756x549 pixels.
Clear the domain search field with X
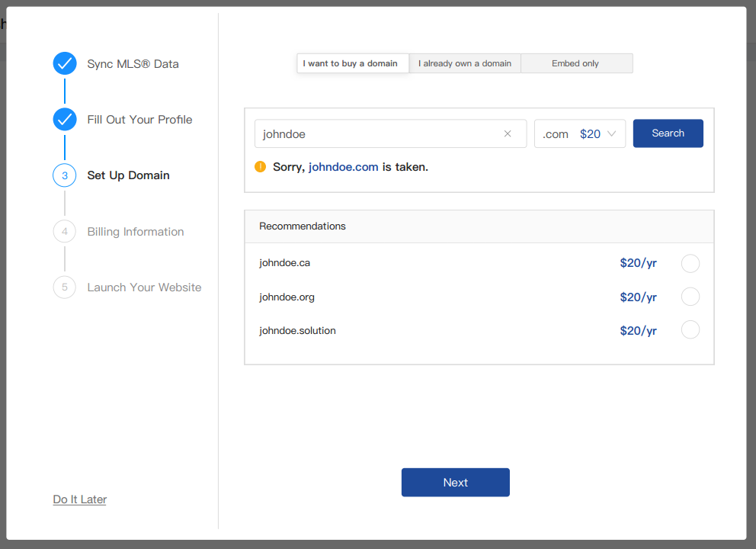pyautogui.click(x=508, y=133)
